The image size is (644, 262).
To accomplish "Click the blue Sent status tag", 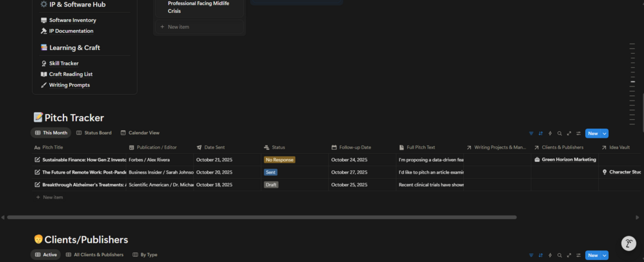I will 270,172.
